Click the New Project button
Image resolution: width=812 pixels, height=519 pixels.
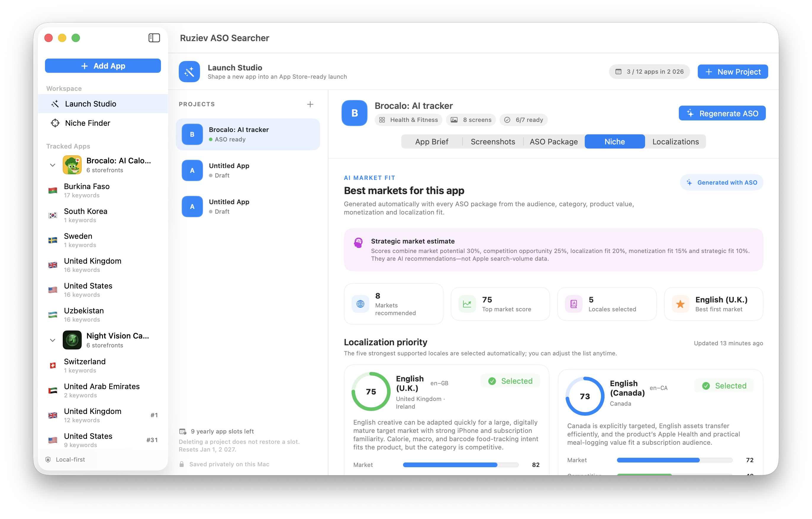(x=732, y=72)
